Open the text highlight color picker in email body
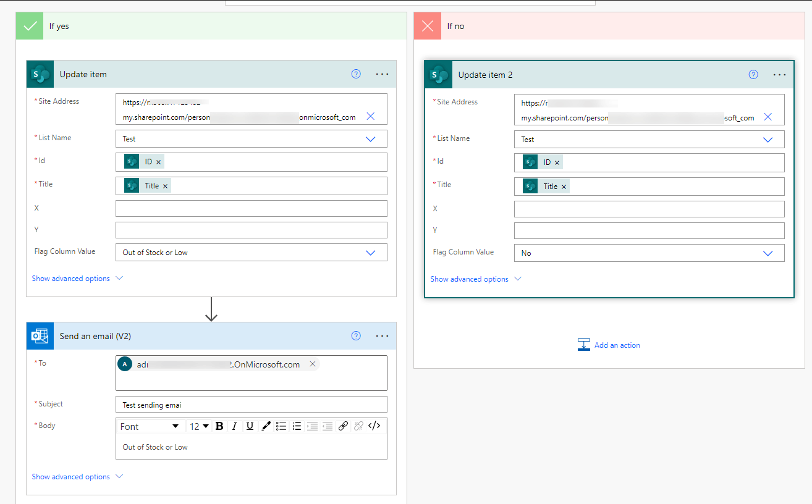Viewport: 812px width, 504px height. point(266,426)
